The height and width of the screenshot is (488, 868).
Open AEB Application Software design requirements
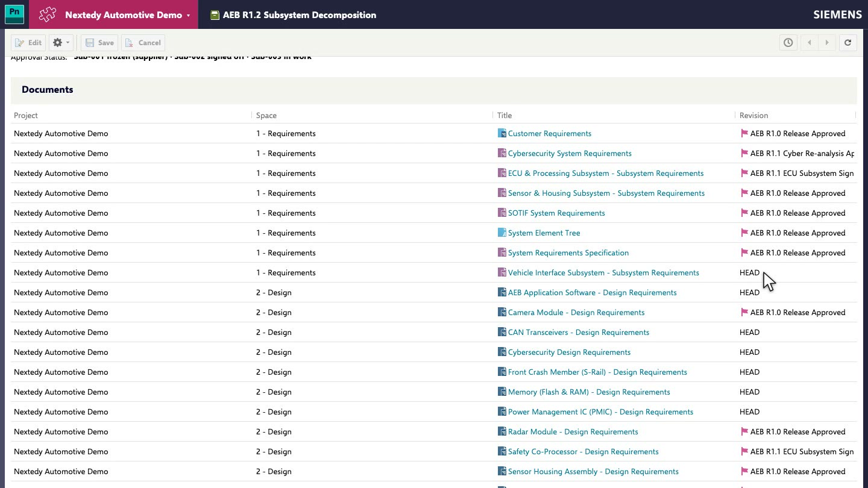click(593, 293)
